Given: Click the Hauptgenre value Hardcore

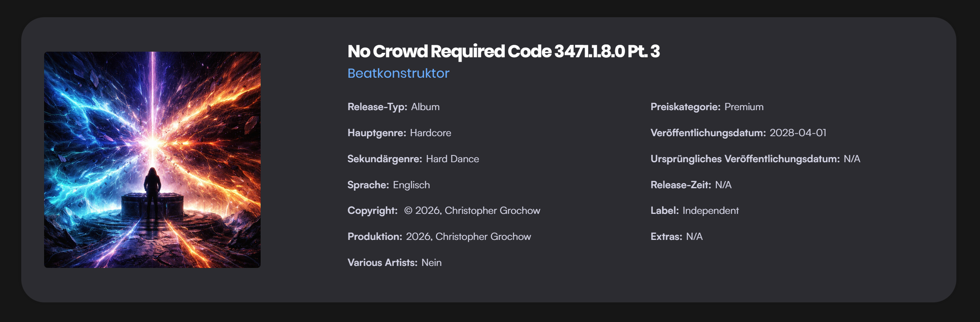Looking at the screenshot, I should [x=430, y=133].
